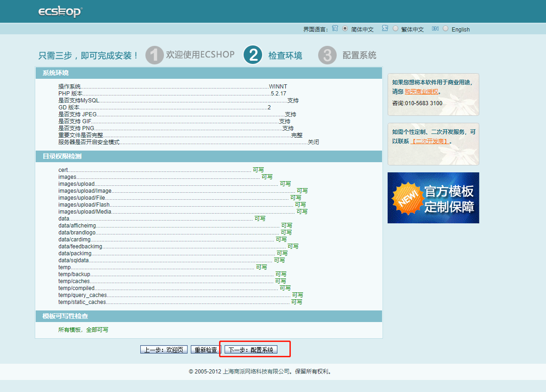Click the EN language icon
Image resolution: width=546 pixels, height=392 pixels.
[x=435, y=29]
